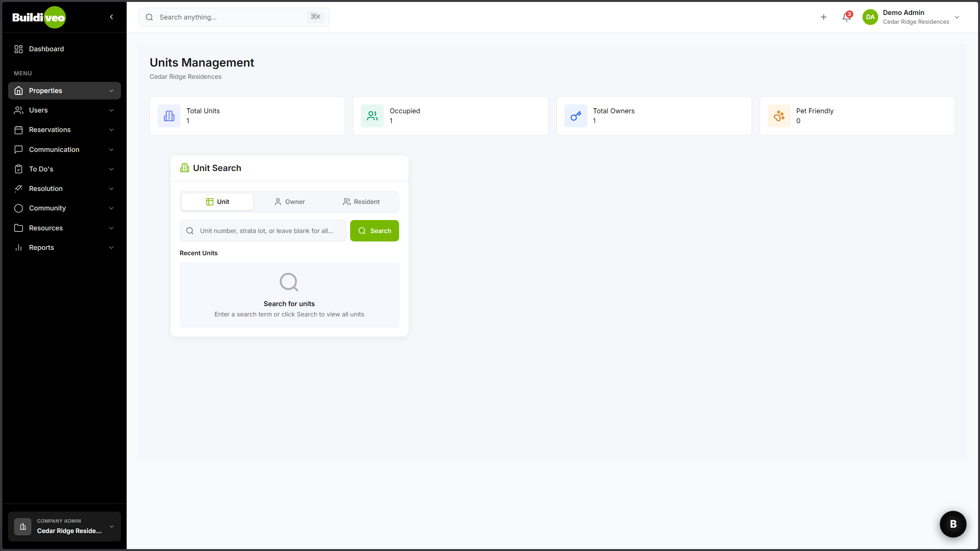Expand the Reports menu
The image size is (980, 551).
(64, 248)
